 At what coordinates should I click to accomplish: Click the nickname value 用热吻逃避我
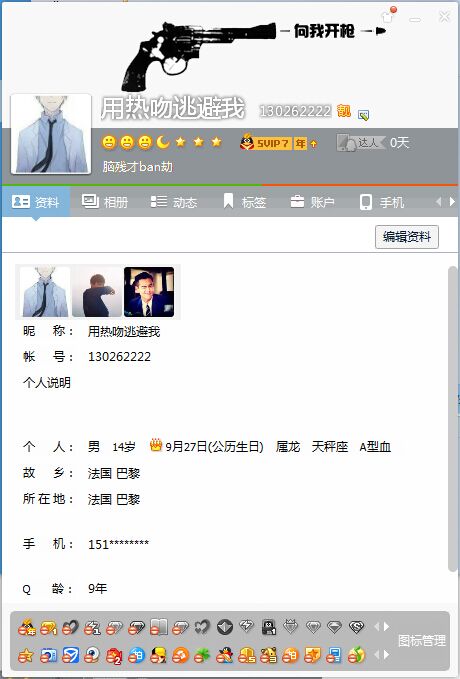point(124,332)
